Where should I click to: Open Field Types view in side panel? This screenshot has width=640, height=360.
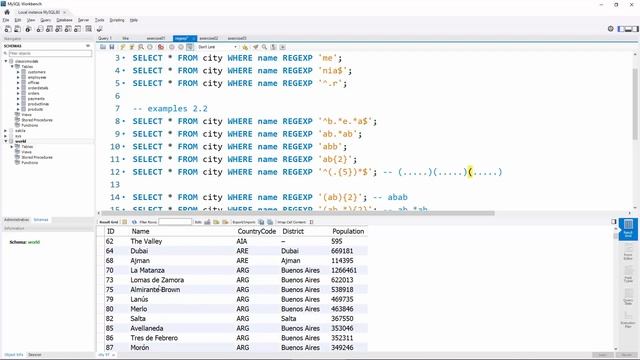coord(628,274)
